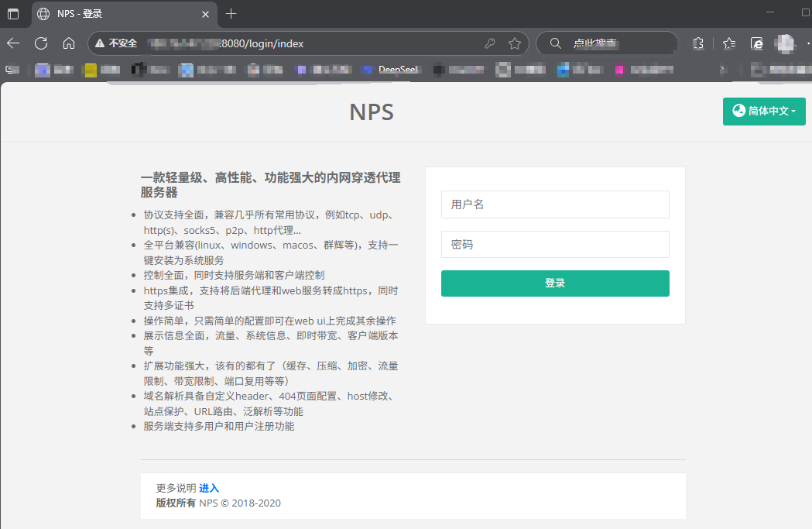
Task: Focus the 用户名 input field
Action: pos(555,204)
